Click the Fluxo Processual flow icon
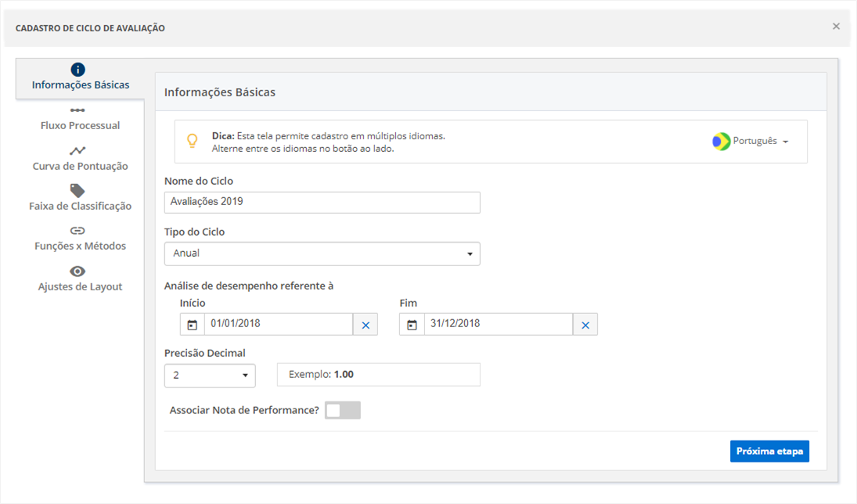This screenshot has height=504, width=857. coord(77,110)
